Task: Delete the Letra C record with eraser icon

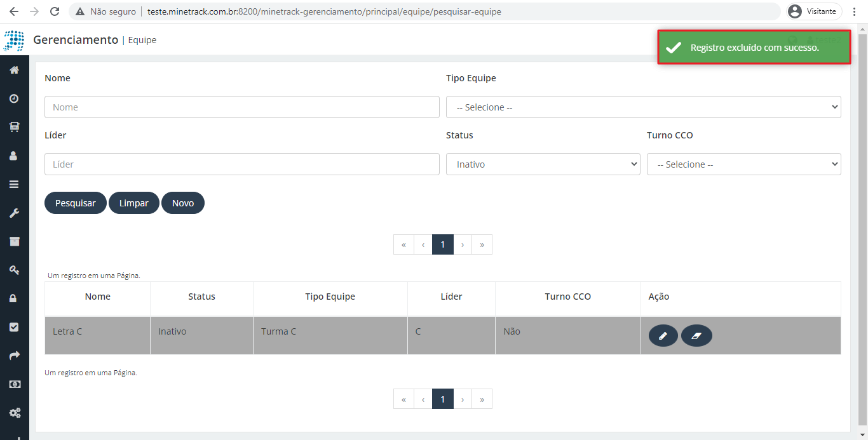Action: click(696, 336)
